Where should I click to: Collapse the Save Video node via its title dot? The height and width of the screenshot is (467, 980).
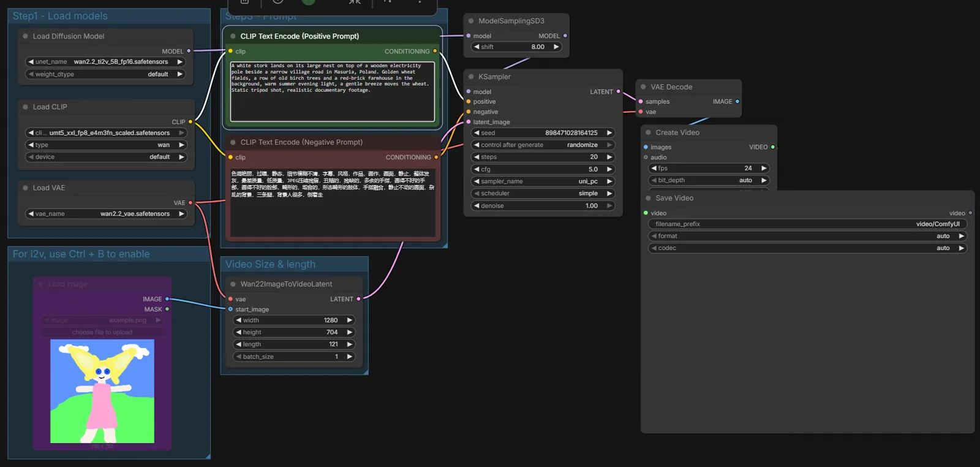[648, 198]
